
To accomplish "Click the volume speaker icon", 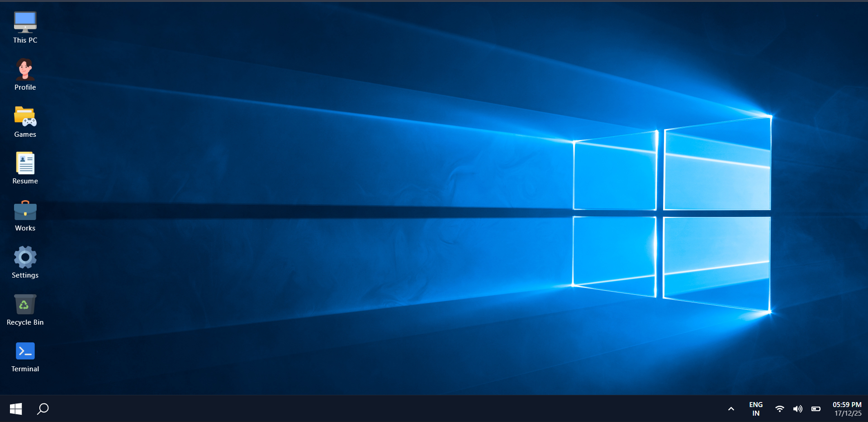I will (797, 409).
